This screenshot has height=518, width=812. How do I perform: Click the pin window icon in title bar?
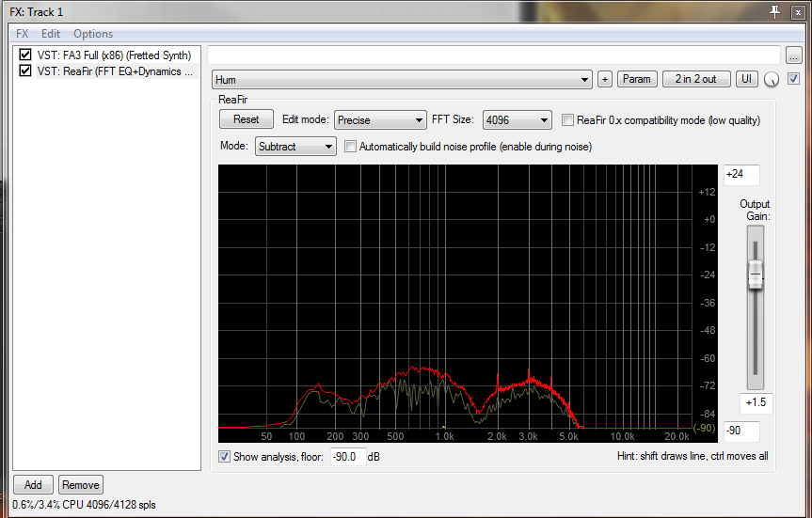tap(774, 11)
